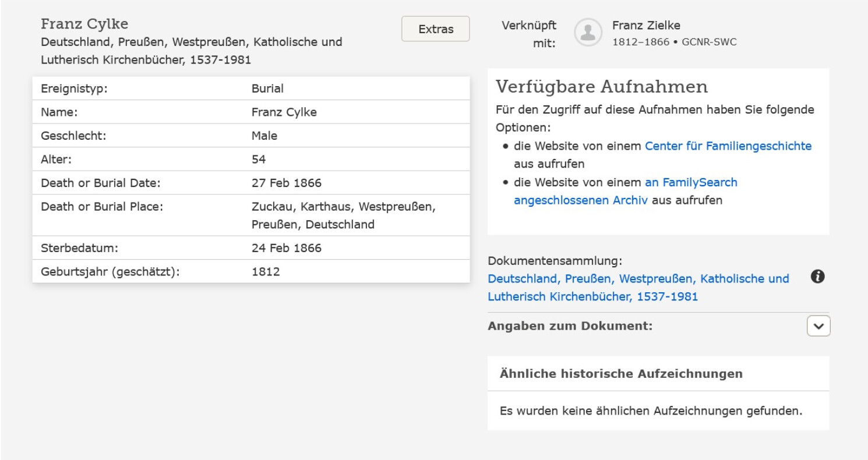Image resolution: width=868 pixels, height=460 pixels.
Task: Click the Verfügbare Aufnahmen heading
Action: coord(601,87)
